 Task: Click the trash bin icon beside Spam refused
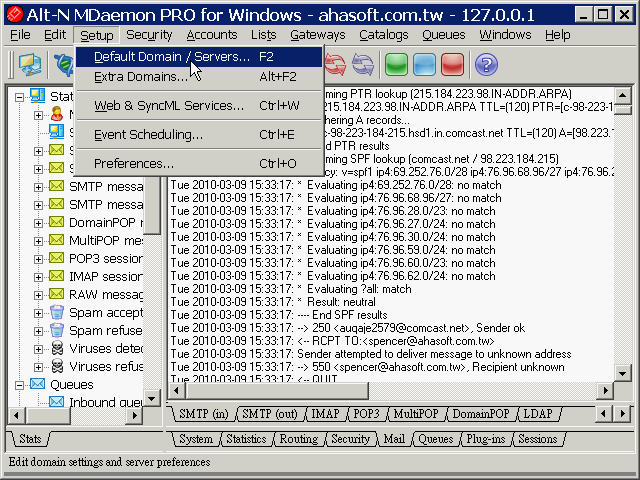click(x=57, y=330)
